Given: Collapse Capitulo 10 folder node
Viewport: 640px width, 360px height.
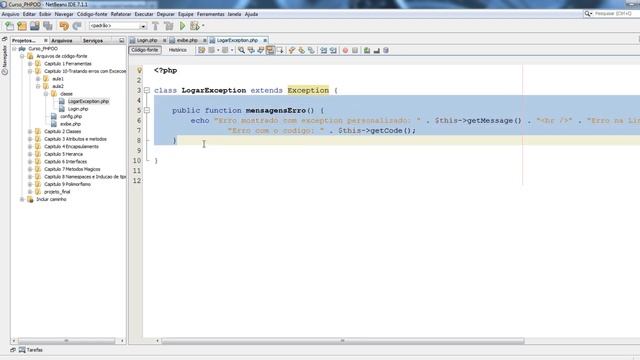Looking at the screenshot, I should pos(30,71).
